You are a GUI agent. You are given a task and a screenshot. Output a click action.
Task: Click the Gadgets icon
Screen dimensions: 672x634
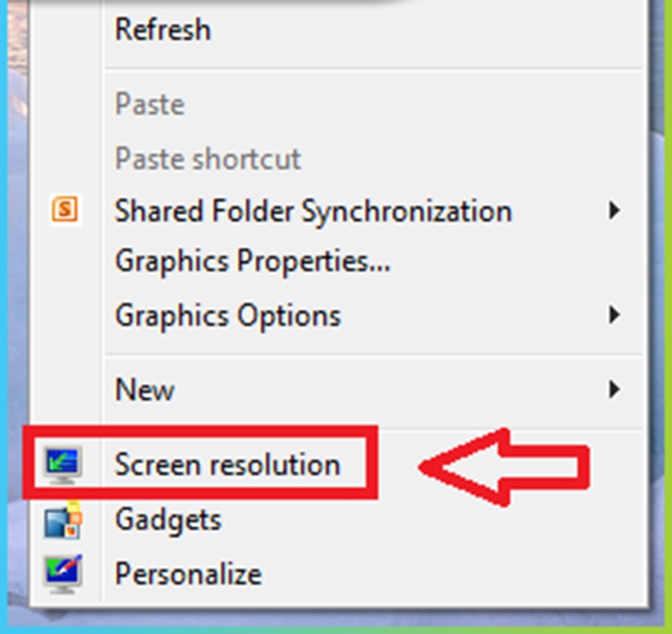(x=64, y=520)
